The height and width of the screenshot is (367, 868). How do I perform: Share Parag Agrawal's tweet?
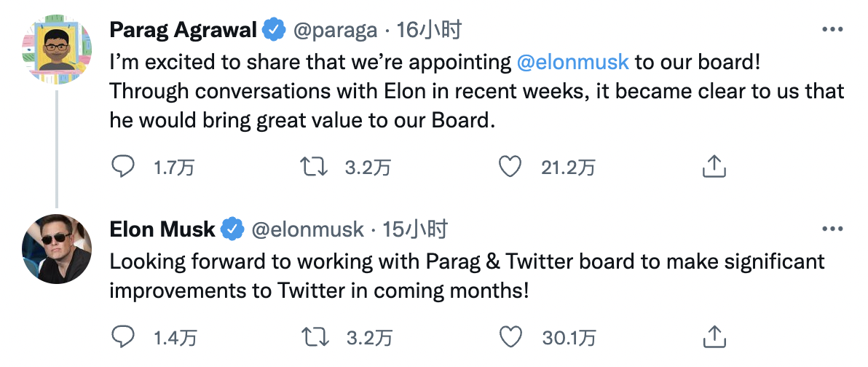714,167
